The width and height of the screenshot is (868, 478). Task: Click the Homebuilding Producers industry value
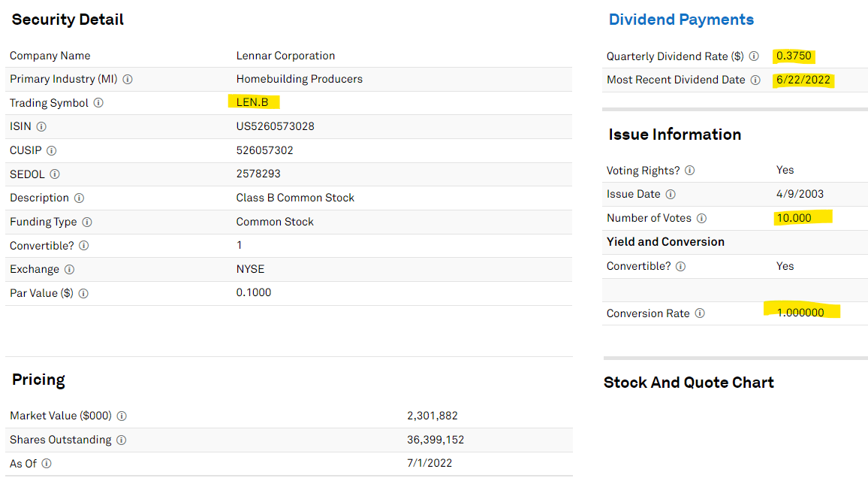coord(300,79)
